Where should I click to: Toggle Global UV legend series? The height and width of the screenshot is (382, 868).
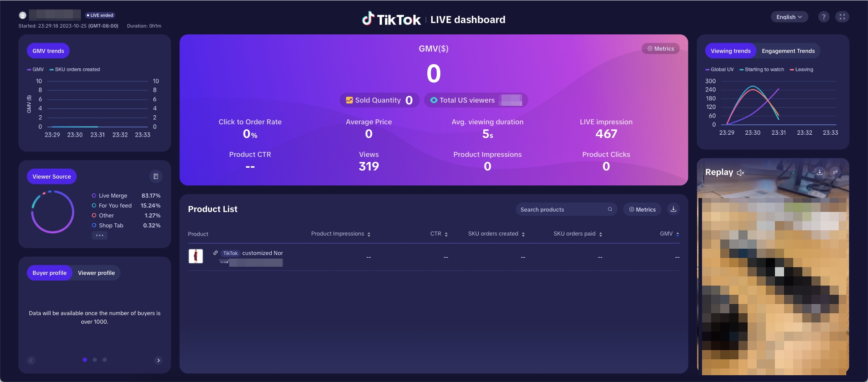[x=719, y=70]
